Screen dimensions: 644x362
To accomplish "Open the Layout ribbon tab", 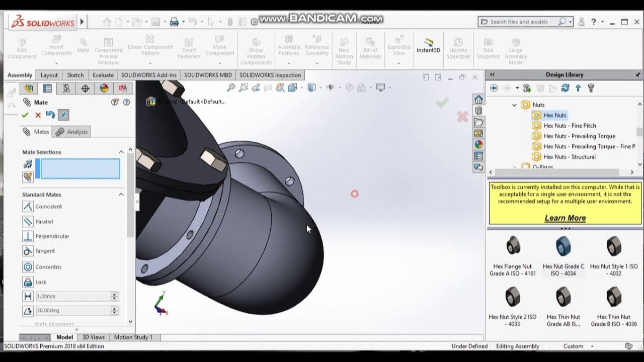I will click(x=49, y=75).
